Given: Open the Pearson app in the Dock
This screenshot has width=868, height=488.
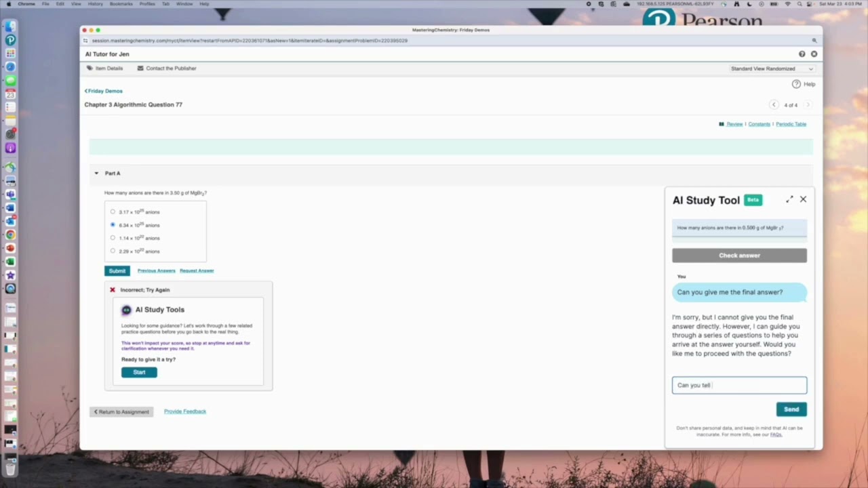Looking at the screenshot, I should point(10,41).
